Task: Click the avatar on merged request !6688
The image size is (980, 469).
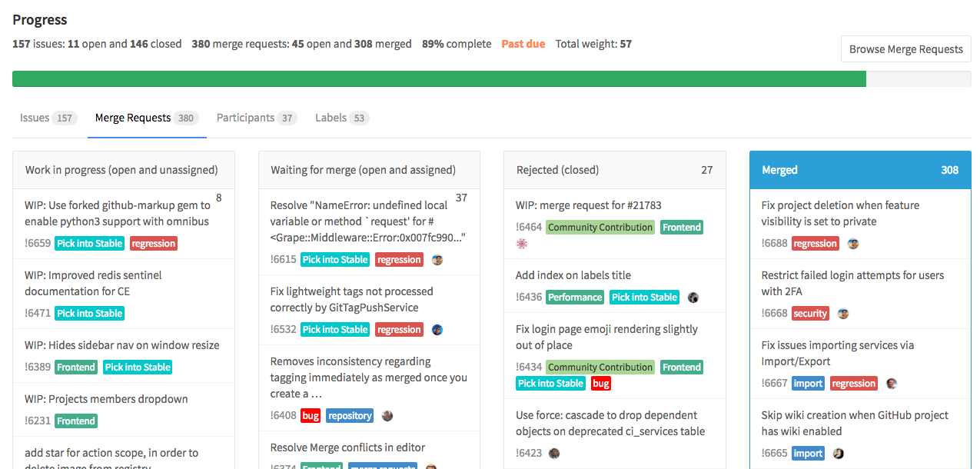Action: tap(853, 243)
